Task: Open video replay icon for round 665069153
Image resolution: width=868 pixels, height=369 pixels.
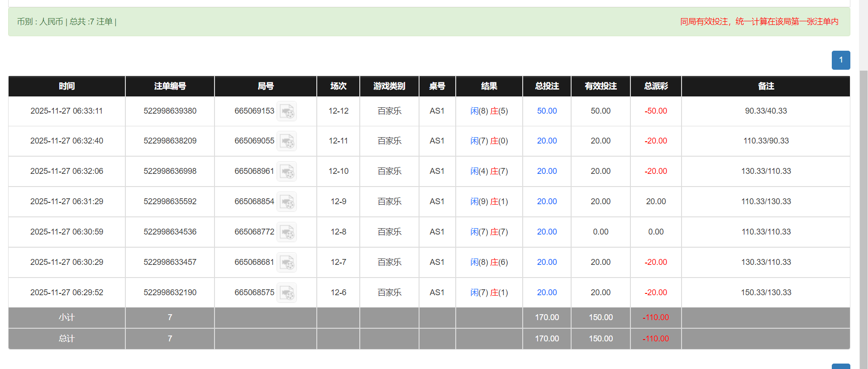Action: tap(286, 111)
